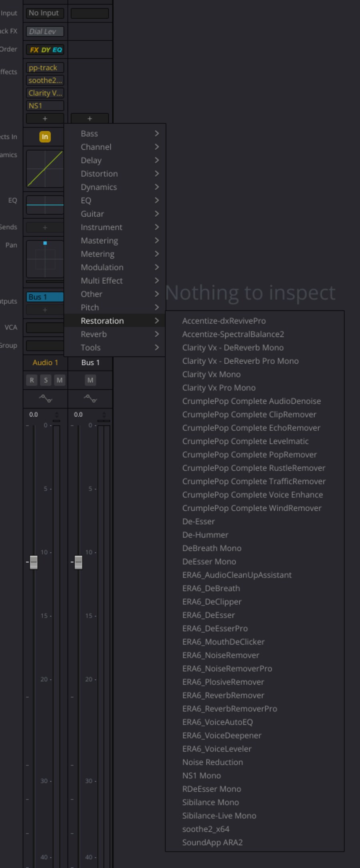
Task: Open the NS1 effect slot
Action: (x=45, y=106)
